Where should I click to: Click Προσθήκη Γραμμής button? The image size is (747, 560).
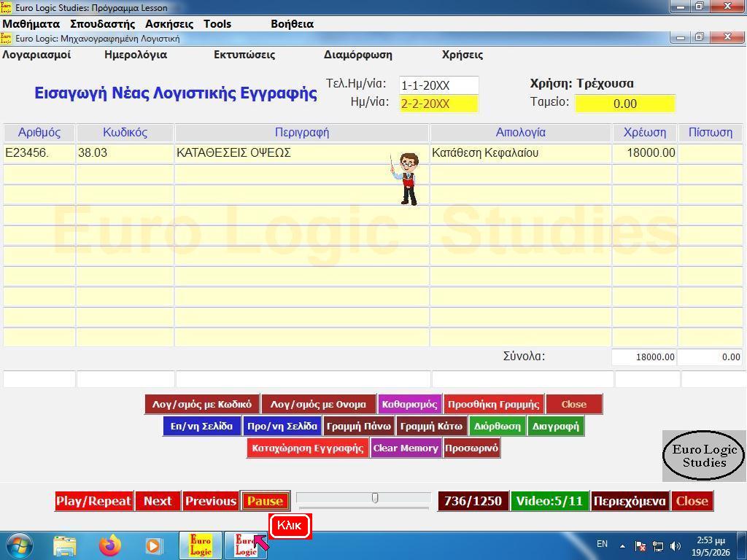[494, 404]
